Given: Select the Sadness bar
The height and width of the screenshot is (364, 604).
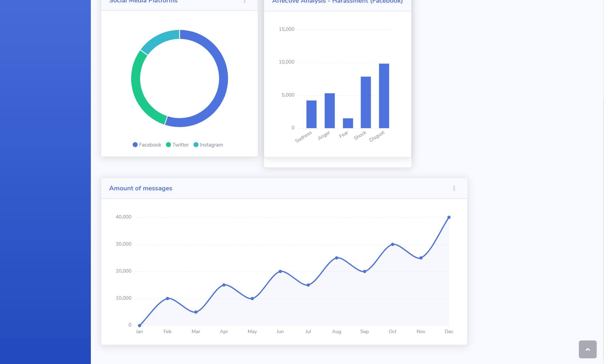Looking at the screenshot, I should coord(311,114).
